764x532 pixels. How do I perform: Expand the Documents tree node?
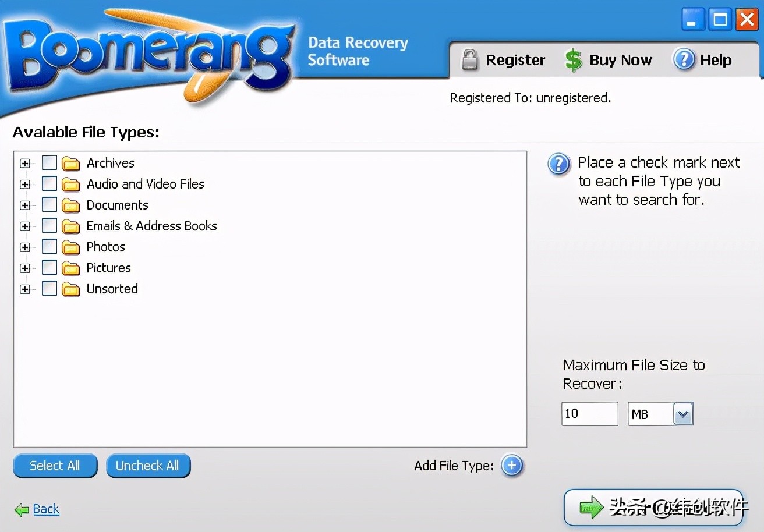pos(24,205)
